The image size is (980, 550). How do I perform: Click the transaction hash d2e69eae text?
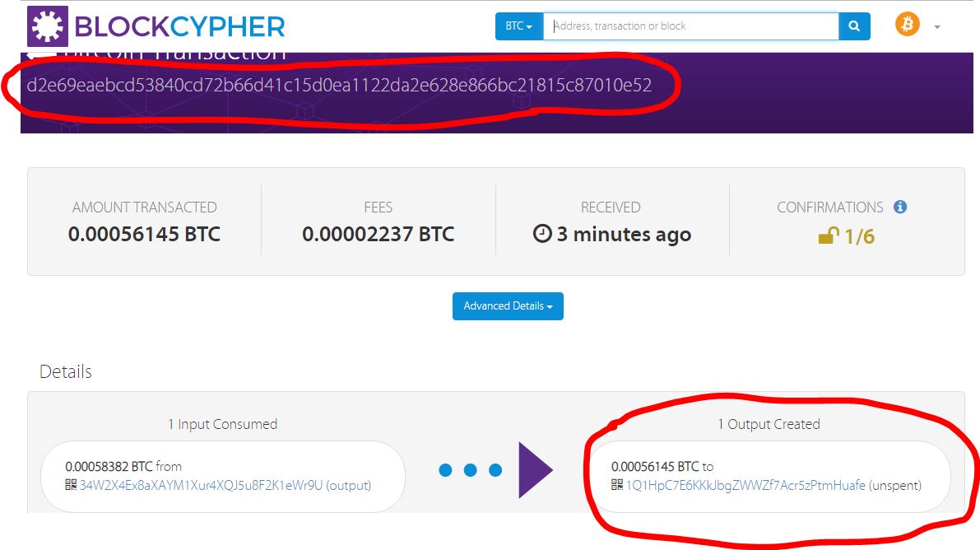(339, 85)
